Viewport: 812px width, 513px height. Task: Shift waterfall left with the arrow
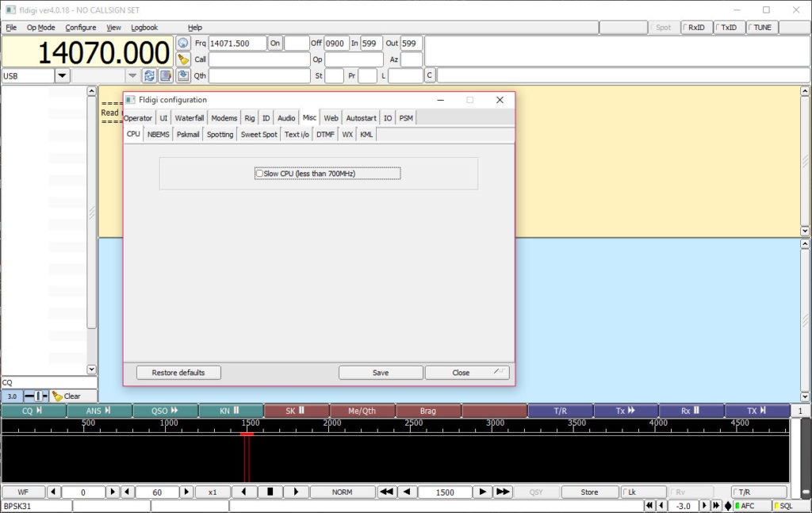point(244,492)
